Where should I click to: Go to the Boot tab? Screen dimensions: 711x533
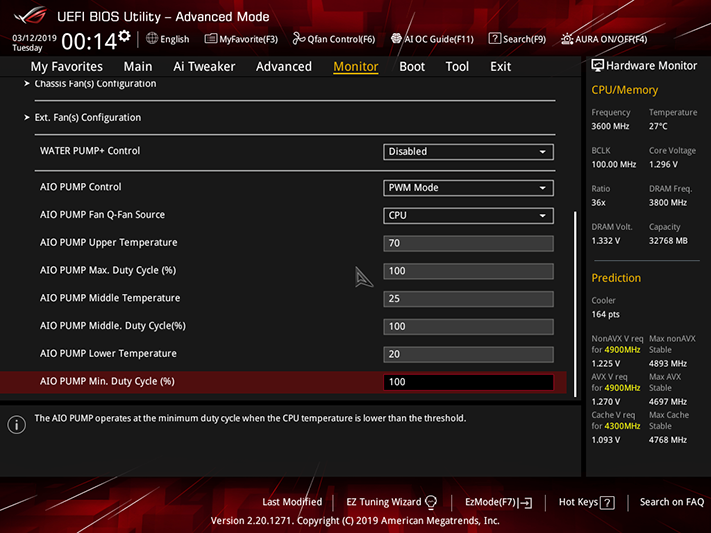click(x=412, y=67)
